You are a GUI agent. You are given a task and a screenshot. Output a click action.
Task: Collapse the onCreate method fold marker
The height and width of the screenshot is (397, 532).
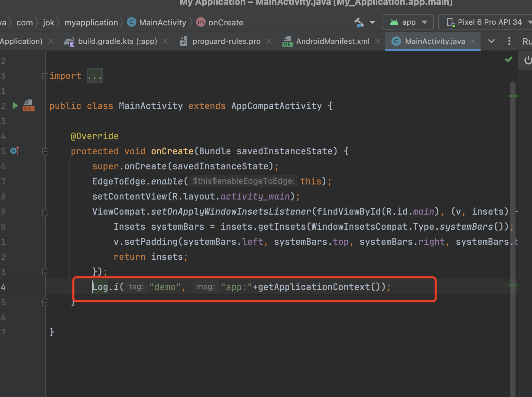(x=45, y=151)
